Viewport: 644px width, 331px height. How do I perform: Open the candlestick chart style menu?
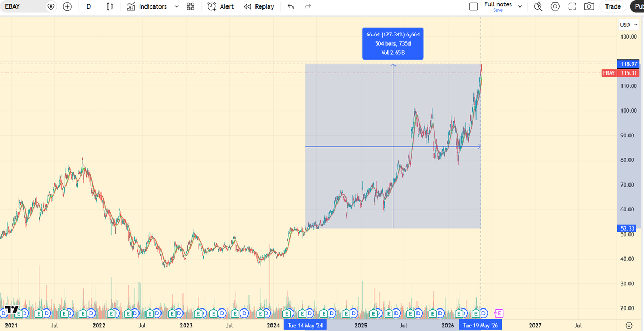[x=110, y=6]
